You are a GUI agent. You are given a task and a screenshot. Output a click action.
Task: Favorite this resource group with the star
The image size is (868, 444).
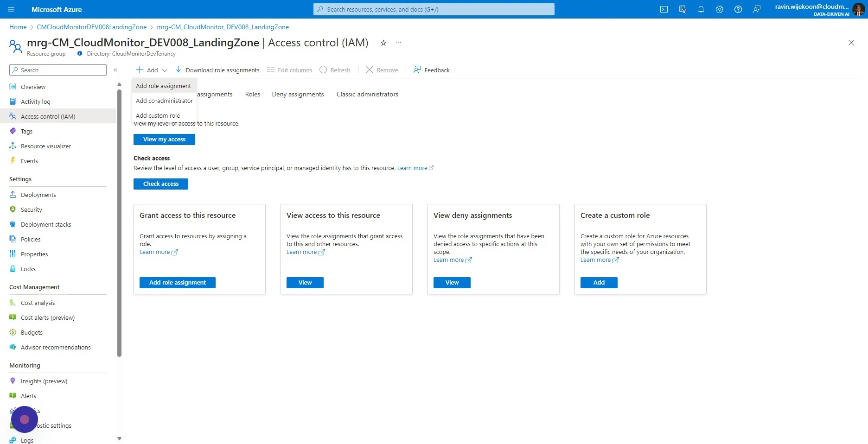pyautogui.click(x=383, y=43)
